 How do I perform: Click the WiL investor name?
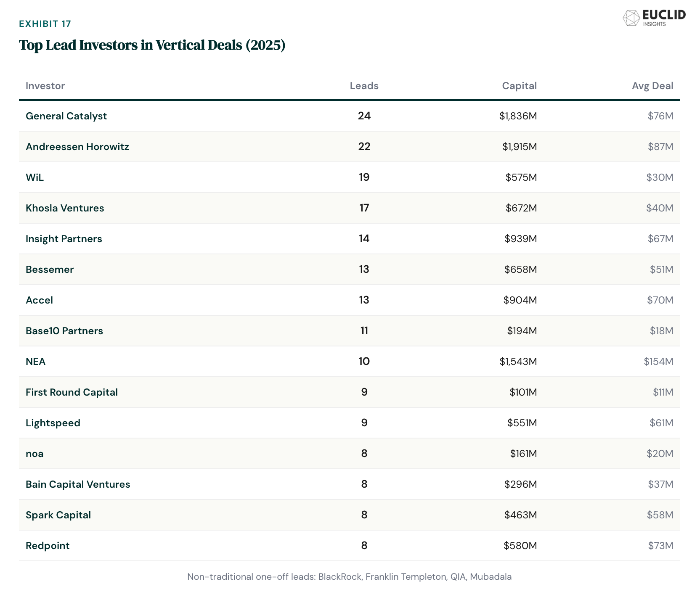click(x=34, y=177)
